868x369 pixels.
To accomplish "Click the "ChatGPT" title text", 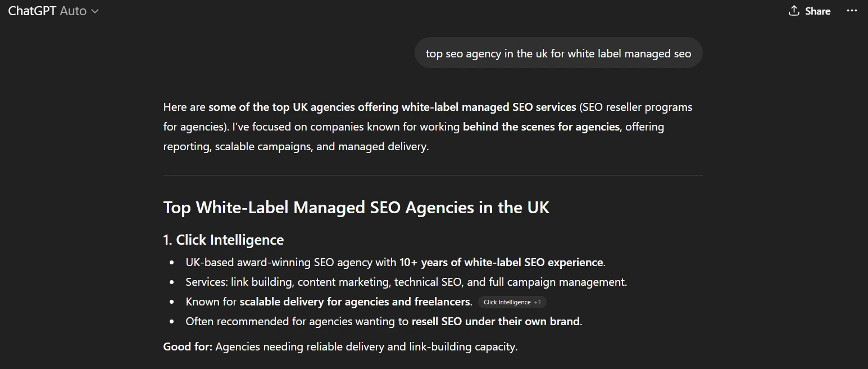I will pos(32,11).
